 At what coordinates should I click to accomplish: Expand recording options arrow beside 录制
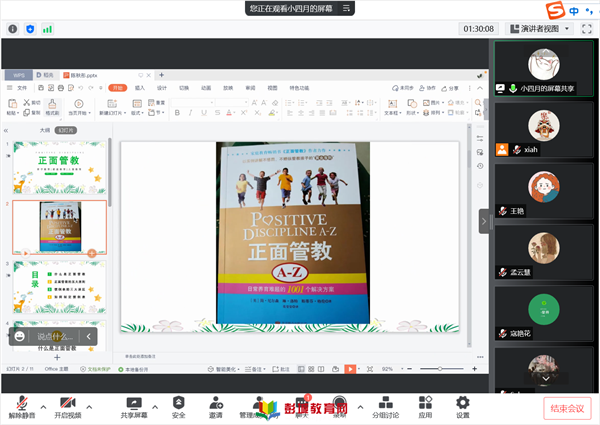[x=360, y=407]
